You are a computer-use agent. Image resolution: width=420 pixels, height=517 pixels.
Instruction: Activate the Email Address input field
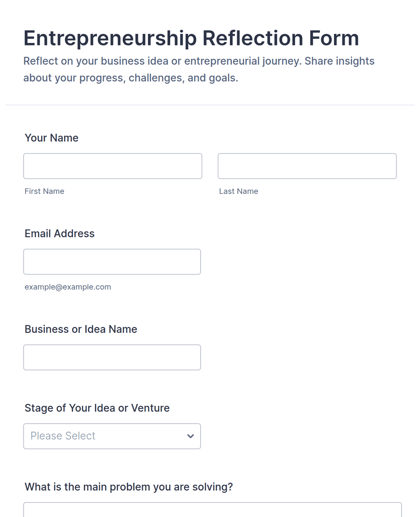pyautogui.click(x=112, y=262)
